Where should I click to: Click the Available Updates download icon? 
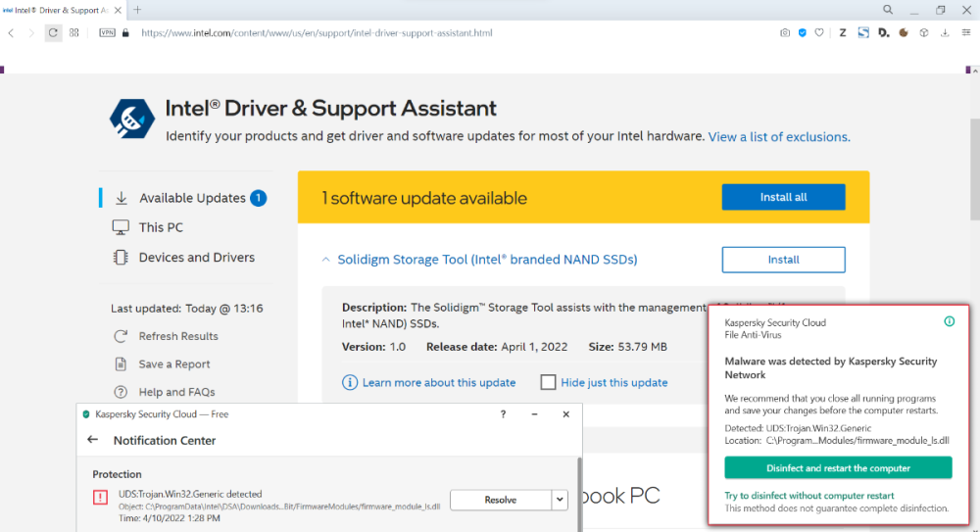click(x=122, y=198)
